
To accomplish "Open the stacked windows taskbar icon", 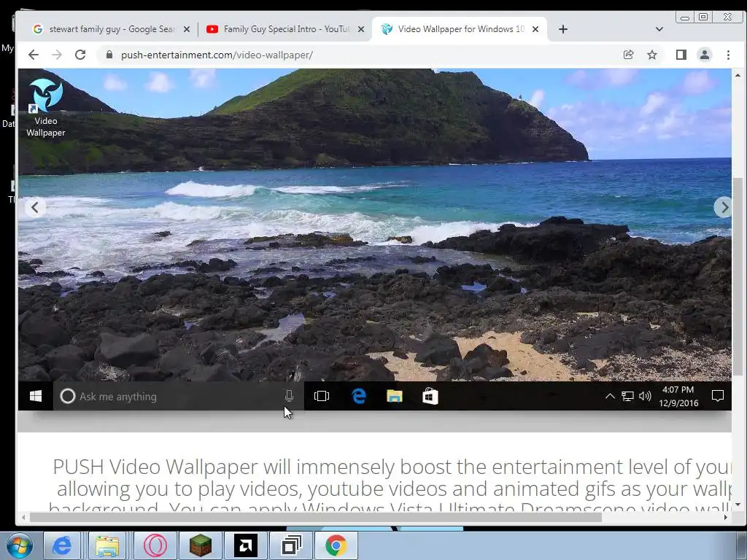I will [291, 545].
